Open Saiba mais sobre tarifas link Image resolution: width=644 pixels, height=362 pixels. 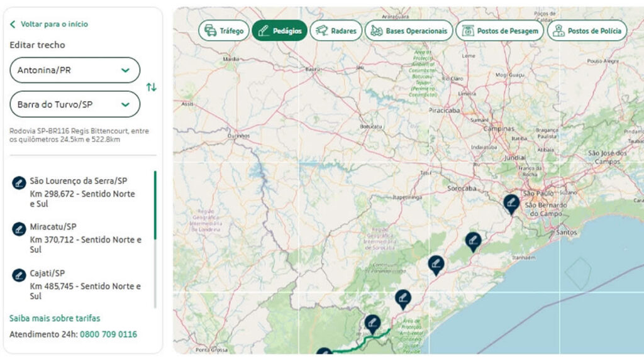pos(55,319)
